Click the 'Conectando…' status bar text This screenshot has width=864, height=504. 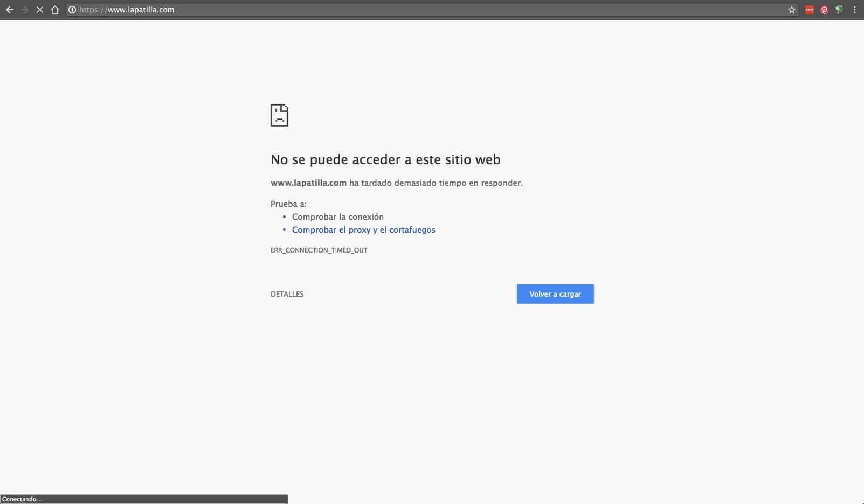(22, 499)
